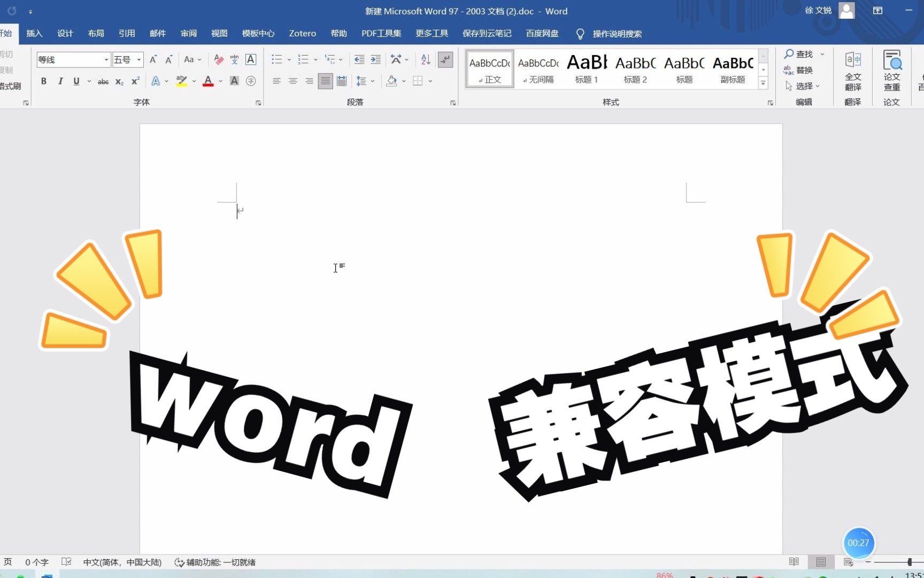Decrease indent icon

pyautogui.click(x=359, y=59)
